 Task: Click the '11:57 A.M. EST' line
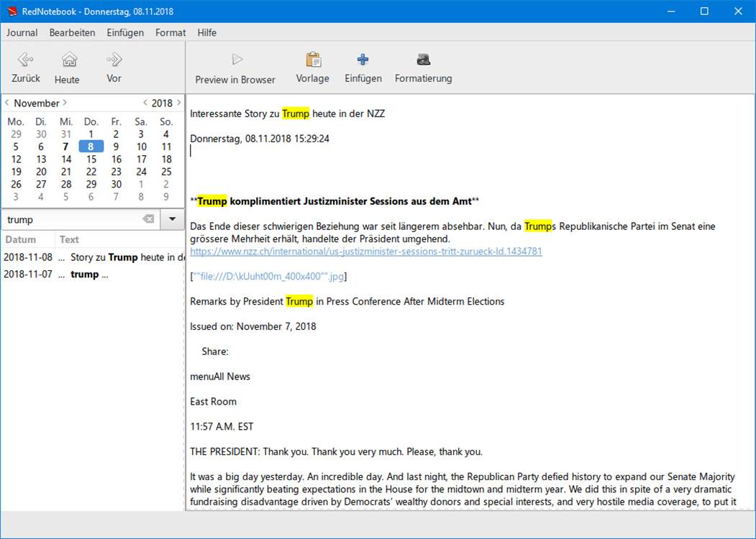pos(222,426)
